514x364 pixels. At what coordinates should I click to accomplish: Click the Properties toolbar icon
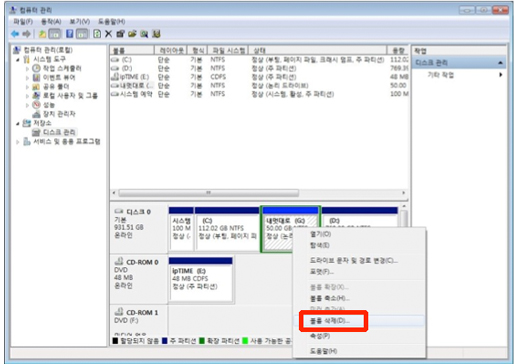click(120, 34)
